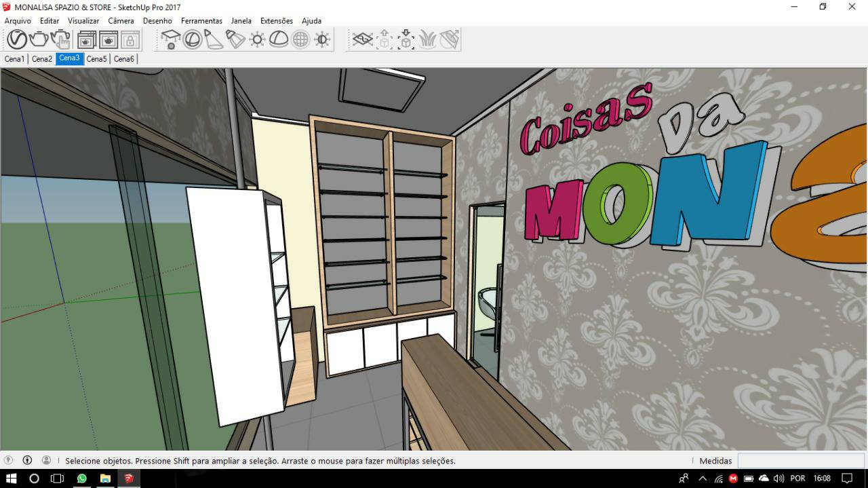Open the Arquivo menu

[x=18, y=21]
